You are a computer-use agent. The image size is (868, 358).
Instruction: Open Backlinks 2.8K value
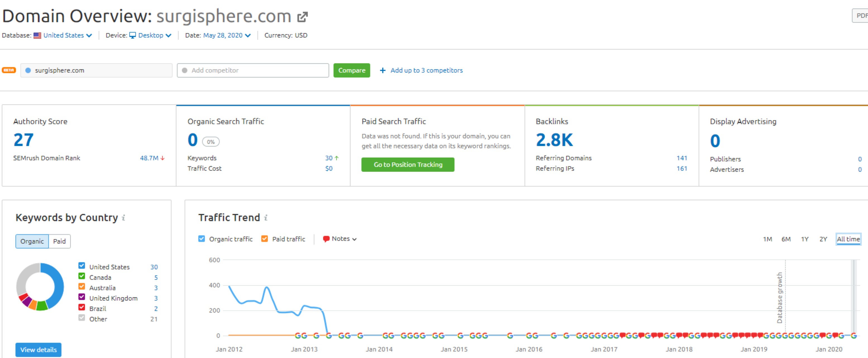554,140
